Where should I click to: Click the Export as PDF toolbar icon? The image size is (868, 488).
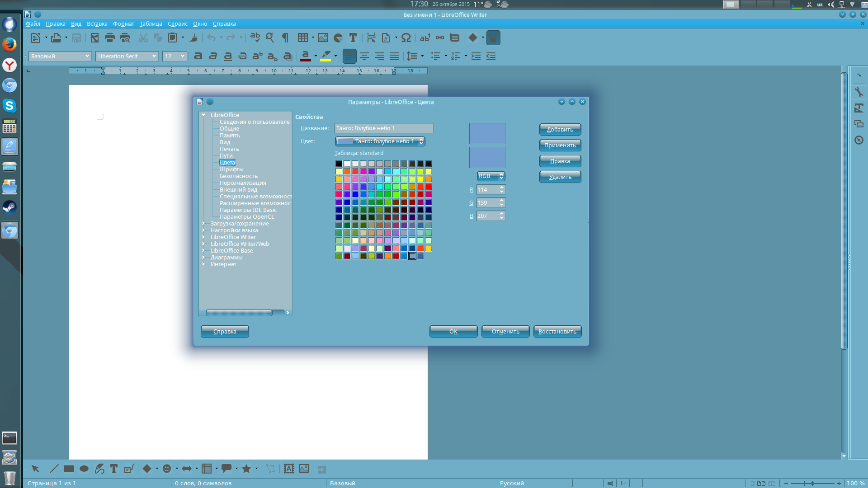[x=94, y=38]
